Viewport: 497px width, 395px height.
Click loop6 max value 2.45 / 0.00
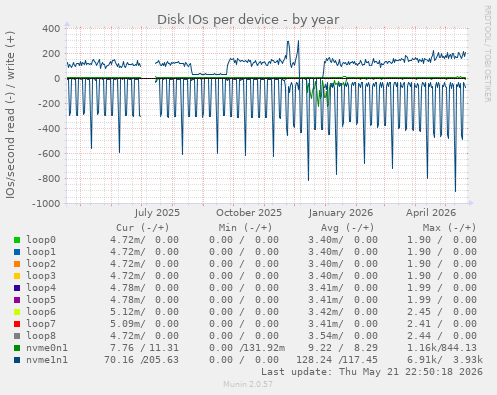(x=442, y=312)
